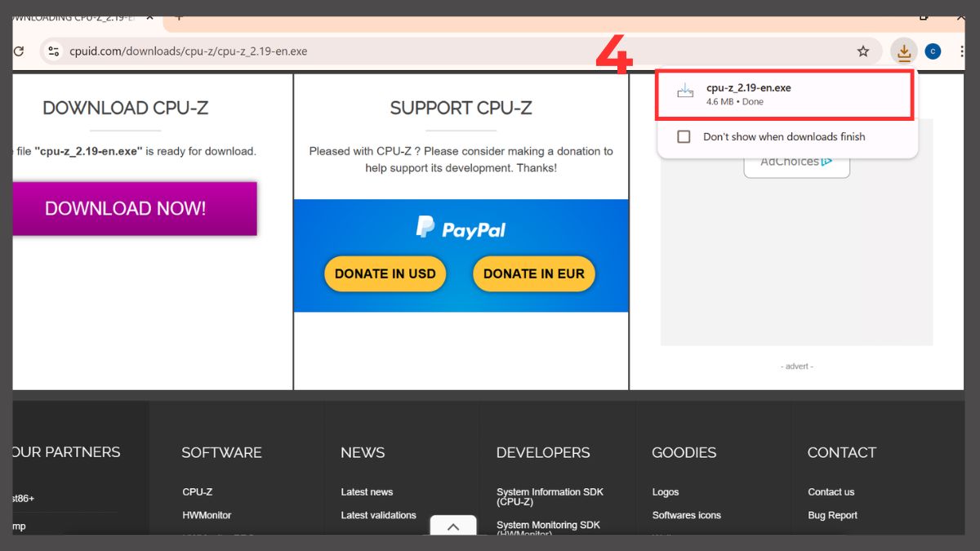Click the DOWNLOAD NOW! button
The image size is (980, 551).
coord(135,208)
